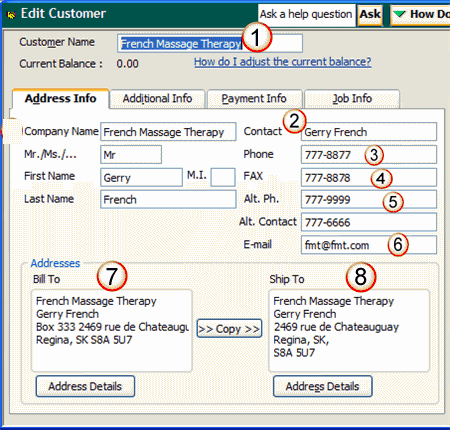This screenshot has height=430, width=450.
Task: Click the M.I. field
Action: [223, 177]
